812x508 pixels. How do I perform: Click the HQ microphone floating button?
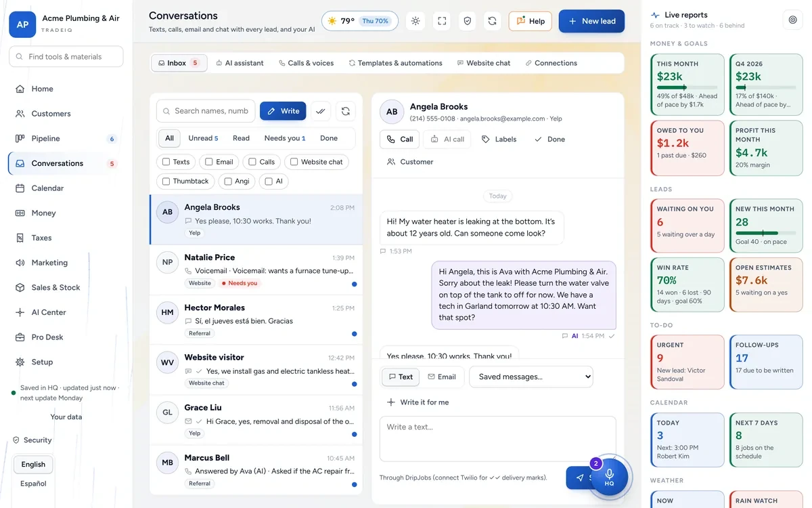[x=609, y=477]
